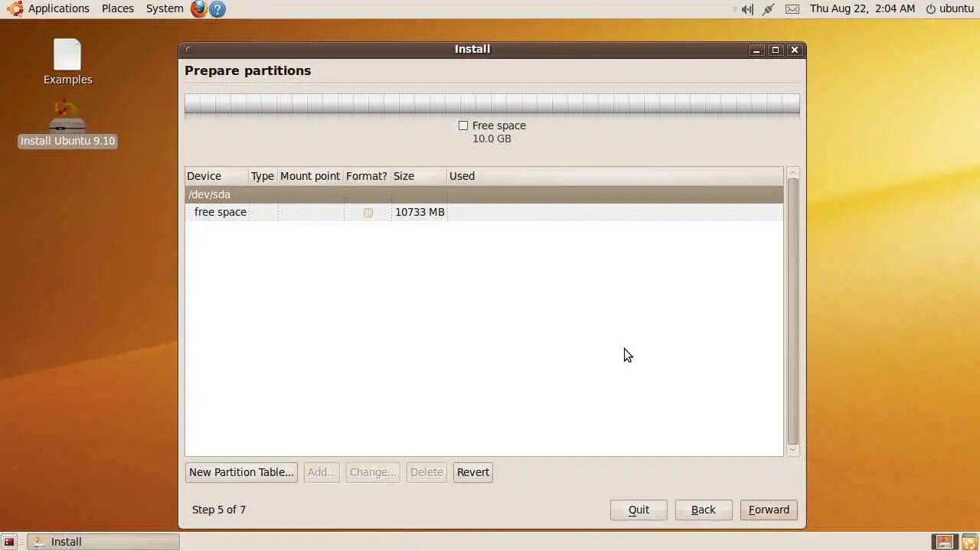Select Install Ubuntu 9.10 desktop icon
The width and height of the screenshot is (980, 551).
coord(67,124)
